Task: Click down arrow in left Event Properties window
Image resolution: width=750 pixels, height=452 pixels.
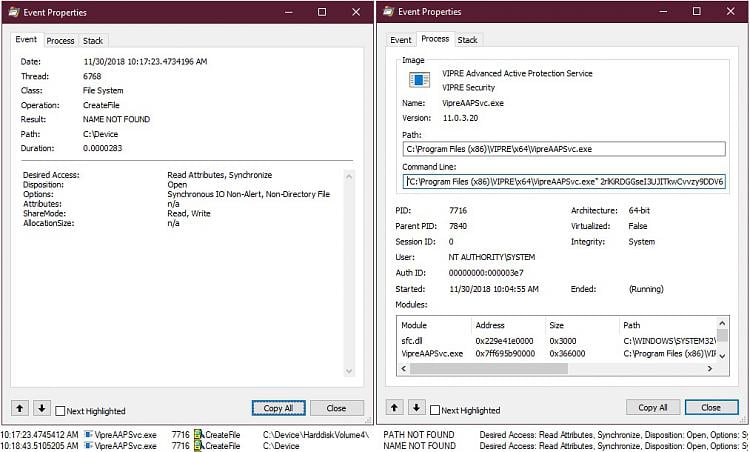Action: [42, 408]
